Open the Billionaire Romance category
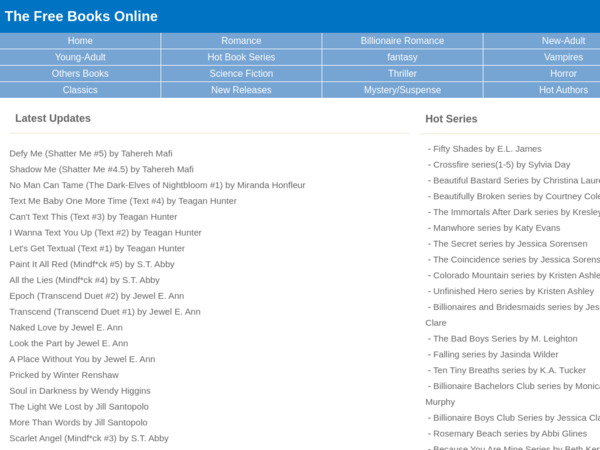Viewport: 600px width, 450px height. [x=402, y=41]
